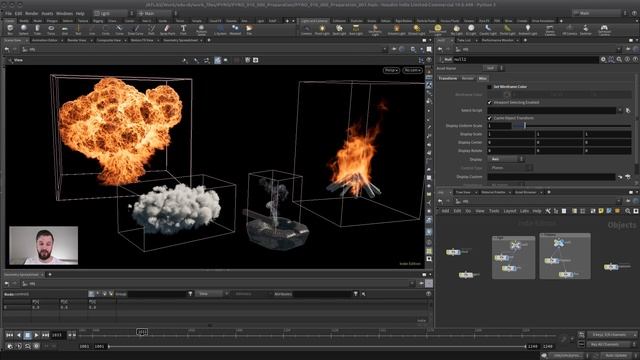
Task: Click the Gamepad Camera shelf icon
Action: (604, 29)
